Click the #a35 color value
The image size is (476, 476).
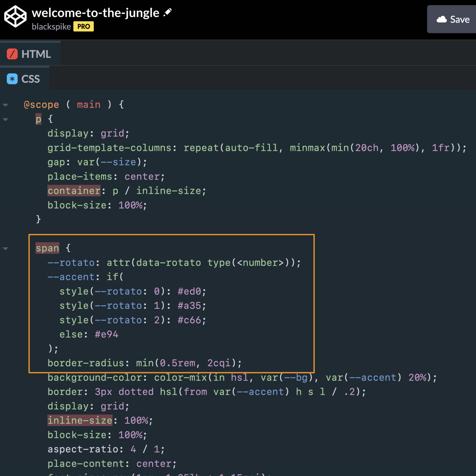[x=189, y=306]
